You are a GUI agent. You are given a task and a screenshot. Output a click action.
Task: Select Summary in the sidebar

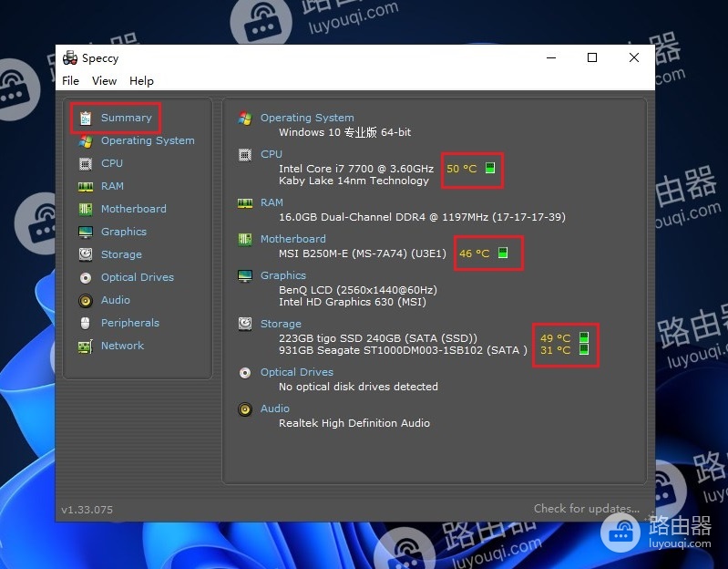pos(127,118)
